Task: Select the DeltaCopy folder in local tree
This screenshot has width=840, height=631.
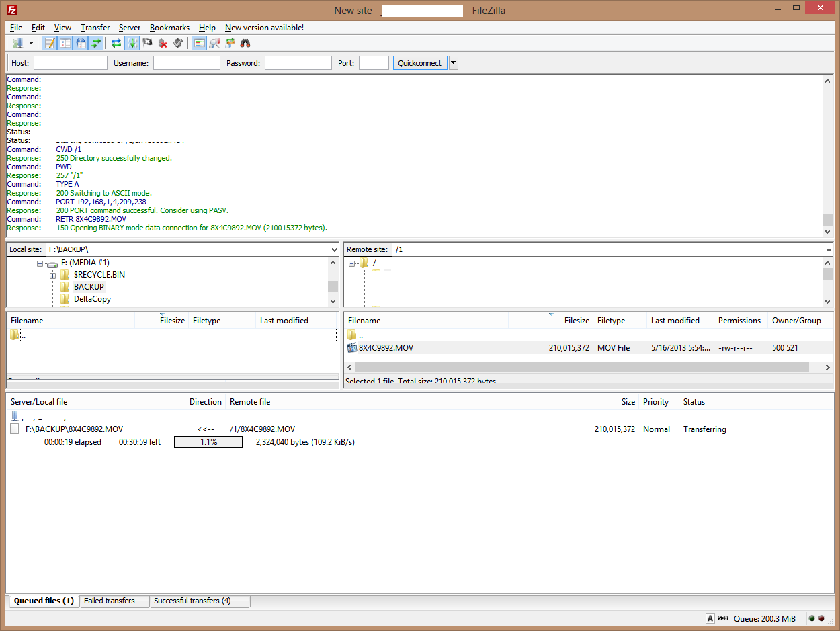Action: (92, 299)
